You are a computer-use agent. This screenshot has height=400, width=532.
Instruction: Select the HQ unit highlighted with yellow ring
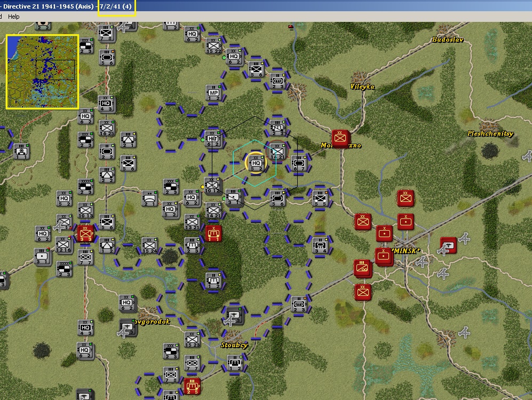(x=256, y=162)
